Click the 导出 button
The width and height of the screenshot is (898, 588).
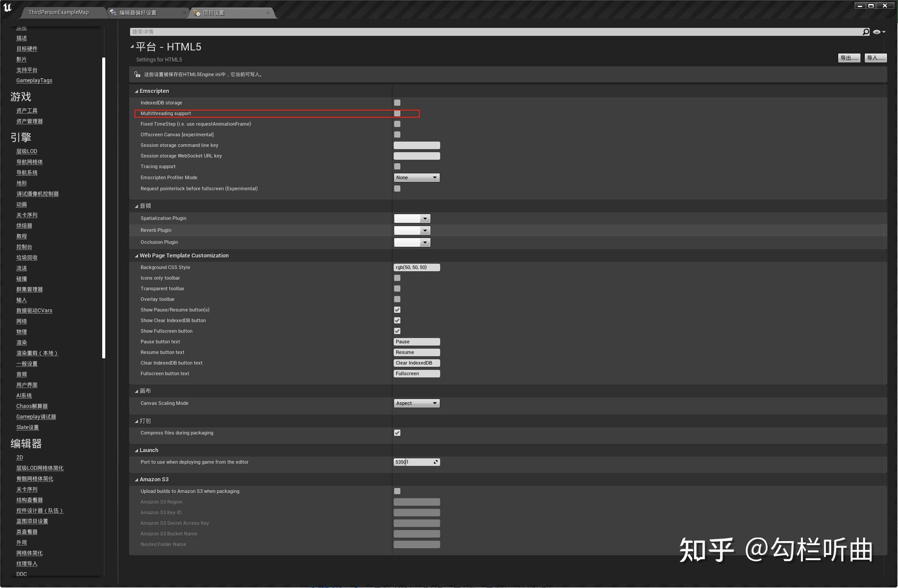click(x=848, y=58)
